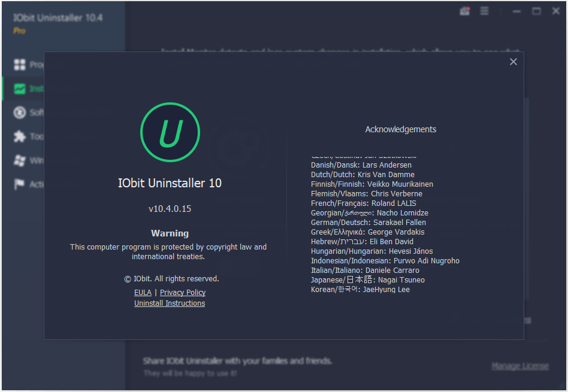Select the Indonesian: Purwo Adi Nugroho line
The width and height of the screenshot is (568, 392).
coord(385,260)
